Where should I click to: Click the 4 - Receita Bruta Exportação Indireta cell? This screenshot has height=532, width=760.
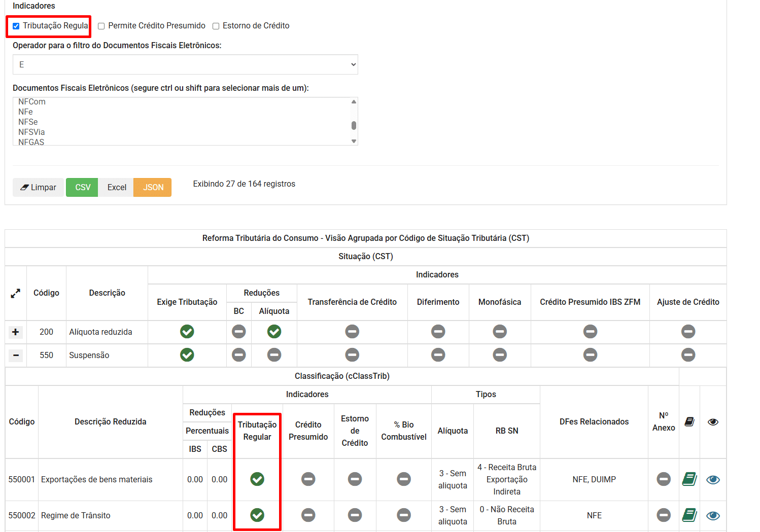pos(507,479)
